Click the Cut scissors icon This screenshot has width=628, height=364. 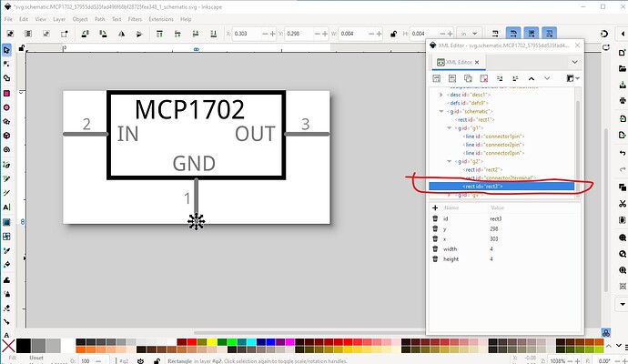tap(622, 204)
